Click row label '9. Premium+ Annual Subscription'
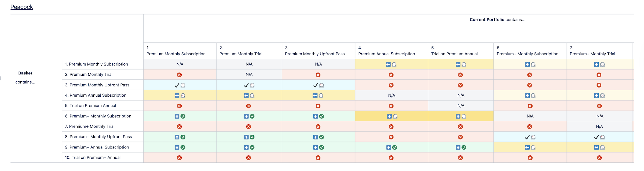 97,147
